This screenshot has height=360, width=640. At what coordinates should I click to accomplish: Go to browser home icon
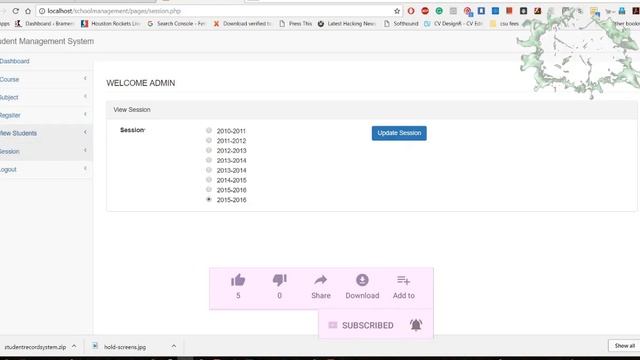[x=28, y=11]
